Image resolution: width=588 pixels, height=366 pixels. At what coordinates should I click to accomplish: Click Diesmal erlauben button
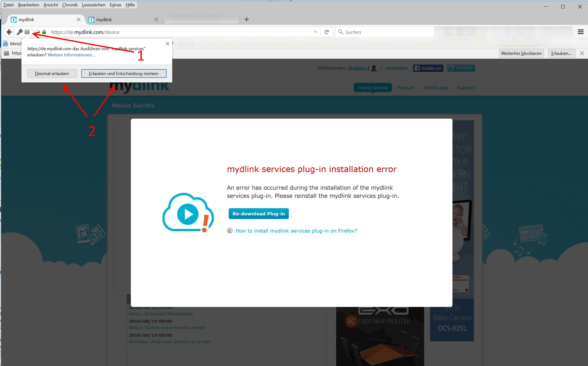52,73
